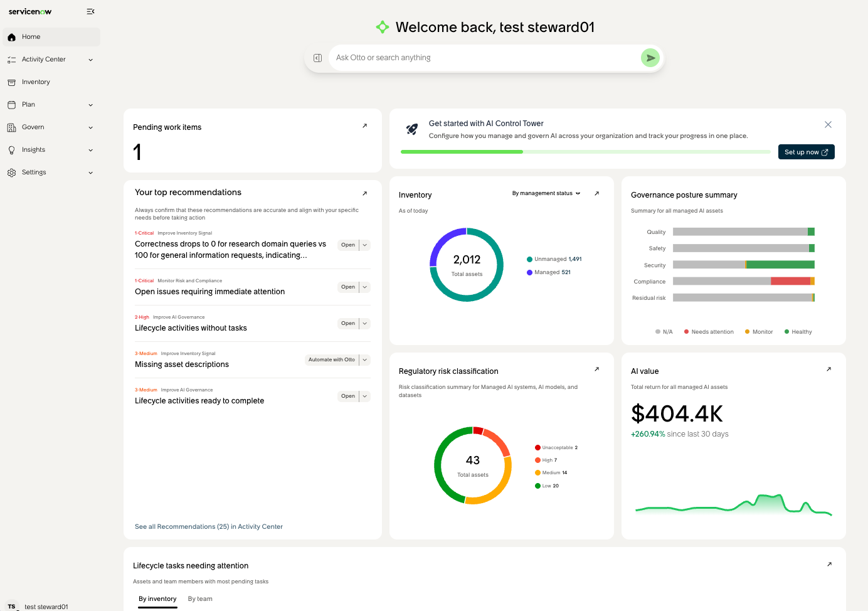Click Open for Open issues requiring attention
The image size is (868, 611).
(348, 287)
